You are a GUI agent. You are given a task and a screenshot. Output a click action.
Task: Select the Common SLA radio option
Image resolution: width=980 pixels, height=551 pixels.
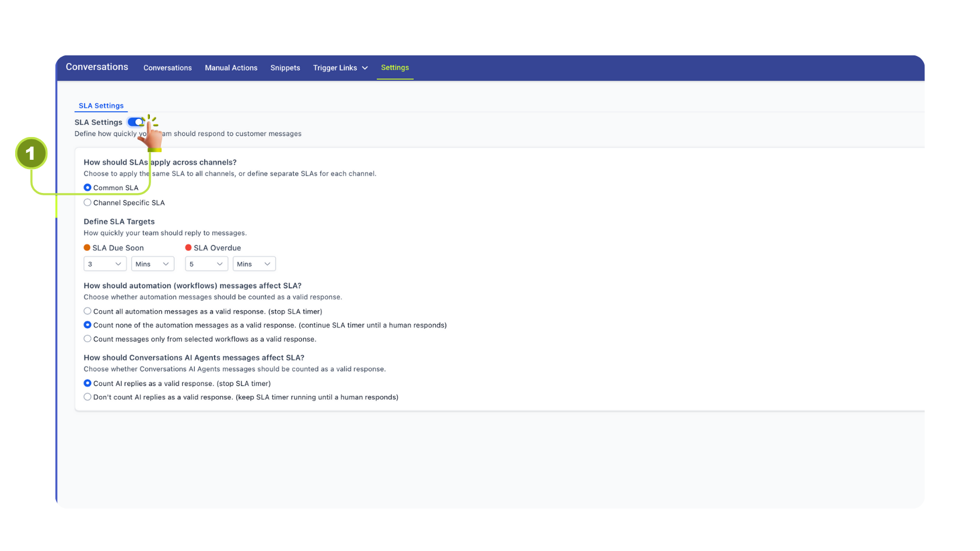[x=87, y=188]
